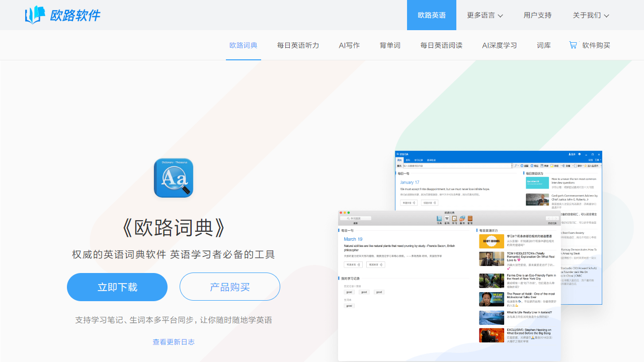Open the 词库 page
The image size is (644, 362).
[544, 45]
